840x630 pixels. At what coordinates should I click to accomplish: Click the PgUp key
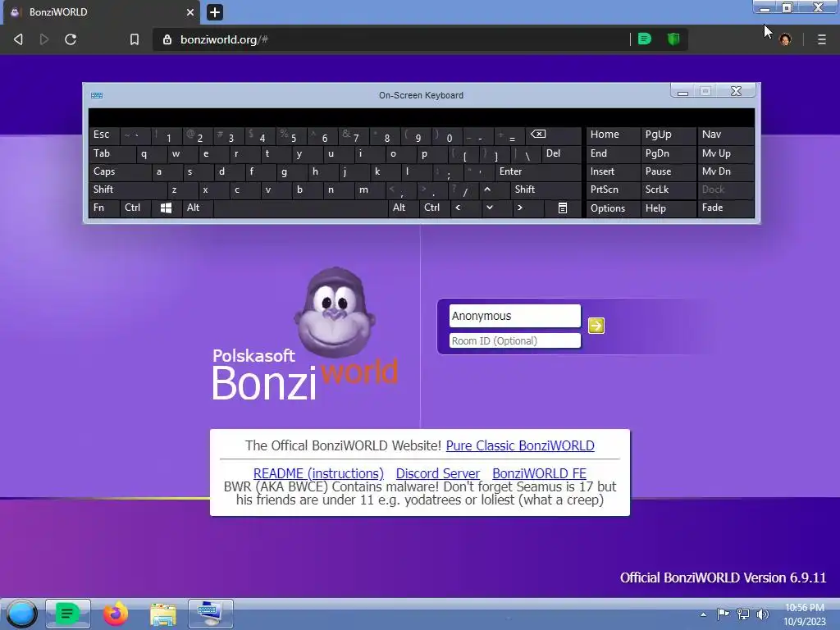pyautogui.click(x=668, y=135)
